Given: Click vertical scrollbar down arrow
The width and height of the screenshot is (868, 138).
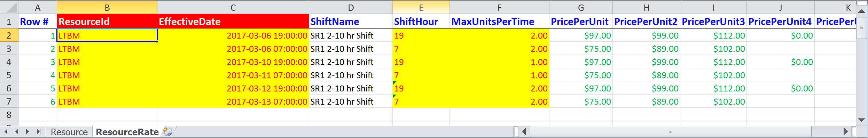Looking at the screenshot, I should (x=862, y=120).
